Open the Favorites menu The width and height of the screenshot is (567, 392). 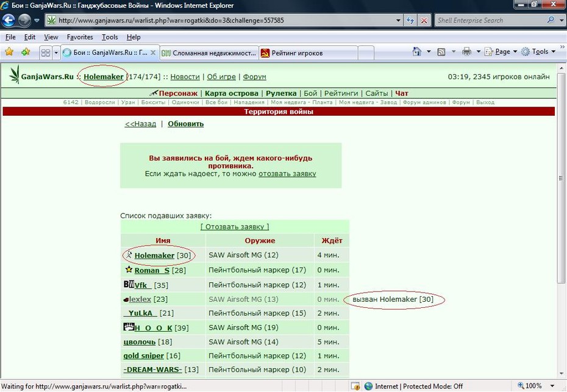(x=80, y=37)
